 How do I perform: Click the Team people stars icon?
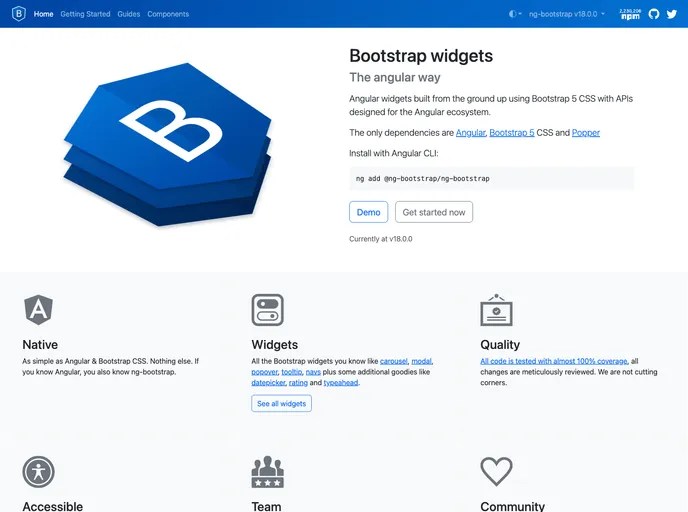pos(268,472)
